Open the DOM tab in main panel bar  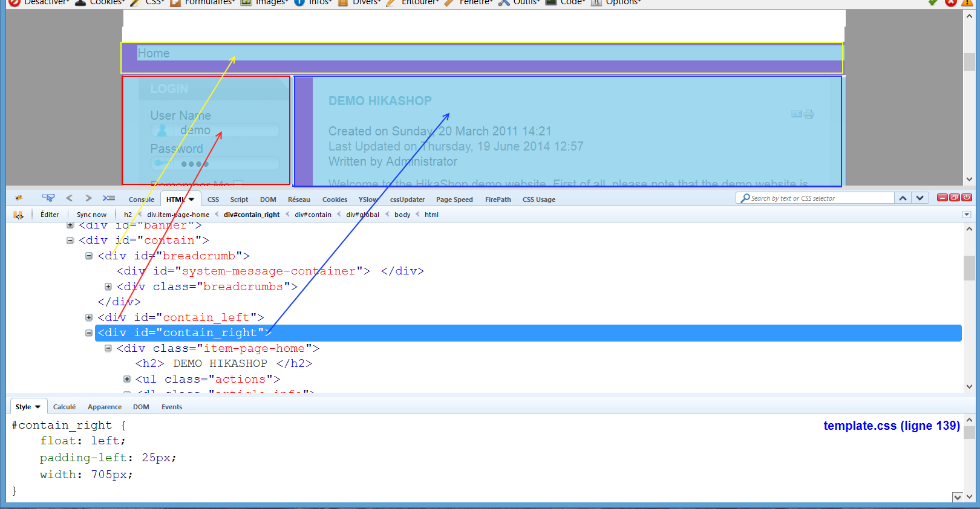268,199
